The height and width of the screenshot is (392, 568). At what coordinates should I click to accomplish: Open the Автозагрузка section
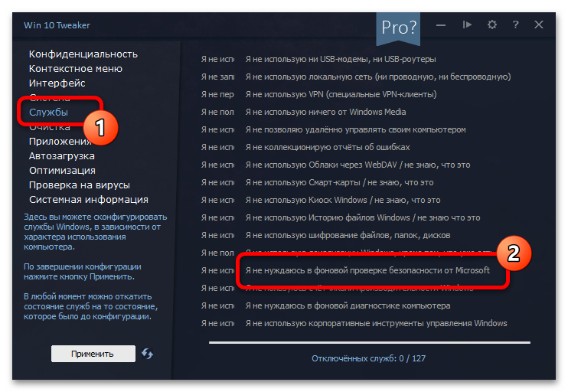(x=62, y=155)
